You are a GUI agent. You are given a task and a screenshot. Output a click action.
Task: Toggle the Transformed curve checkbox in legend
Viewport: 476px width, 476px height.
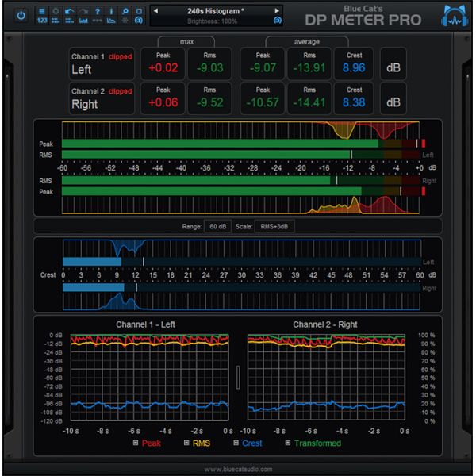[x=287, y=443]
